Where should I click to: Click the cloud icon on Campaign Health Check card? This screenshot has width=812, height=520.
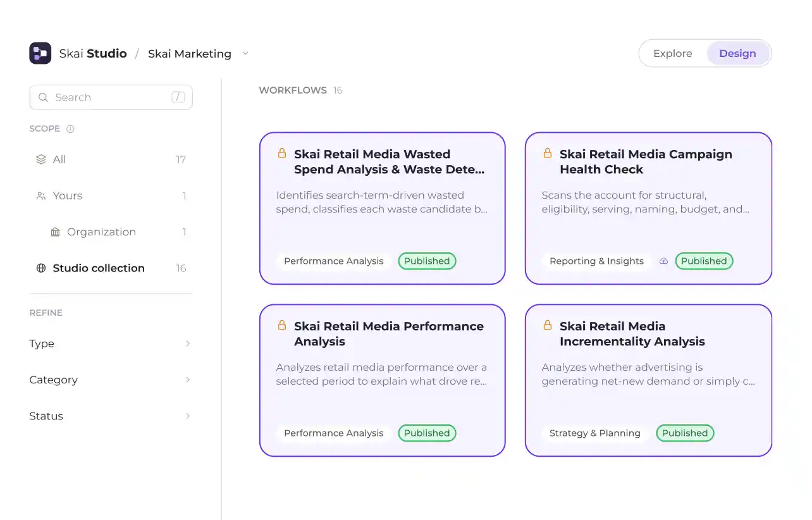[663, 261]
